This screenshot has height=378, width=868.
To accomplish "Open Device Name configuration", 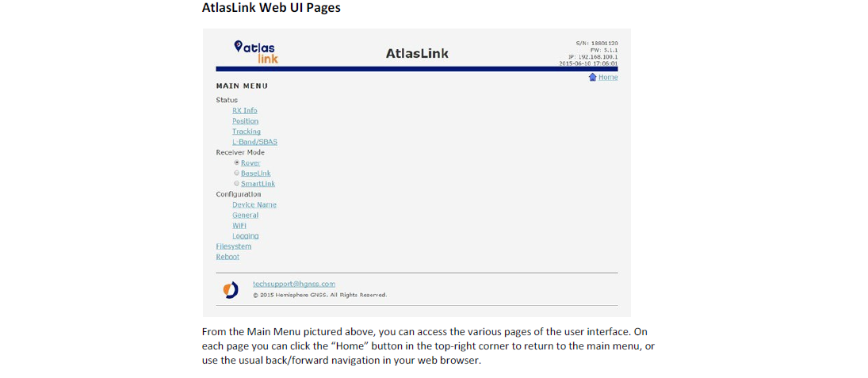I will point(254,204).
